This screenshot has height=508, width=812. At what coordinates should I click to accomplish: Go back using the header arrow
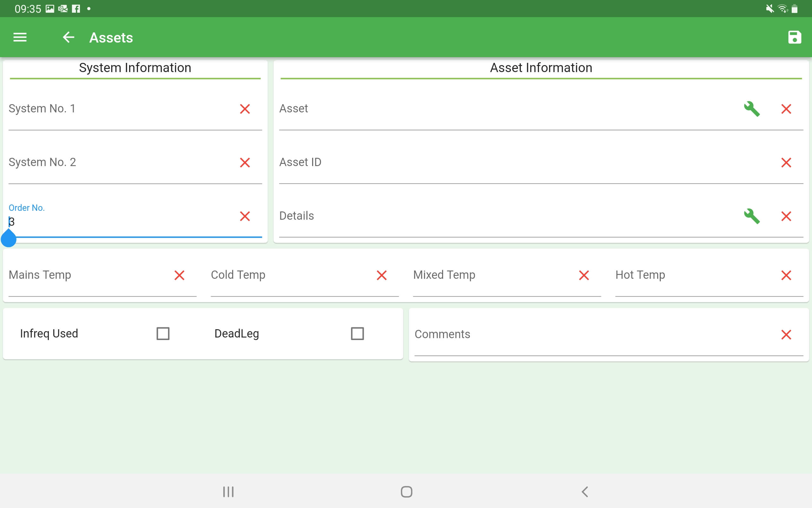pos(69,37)
